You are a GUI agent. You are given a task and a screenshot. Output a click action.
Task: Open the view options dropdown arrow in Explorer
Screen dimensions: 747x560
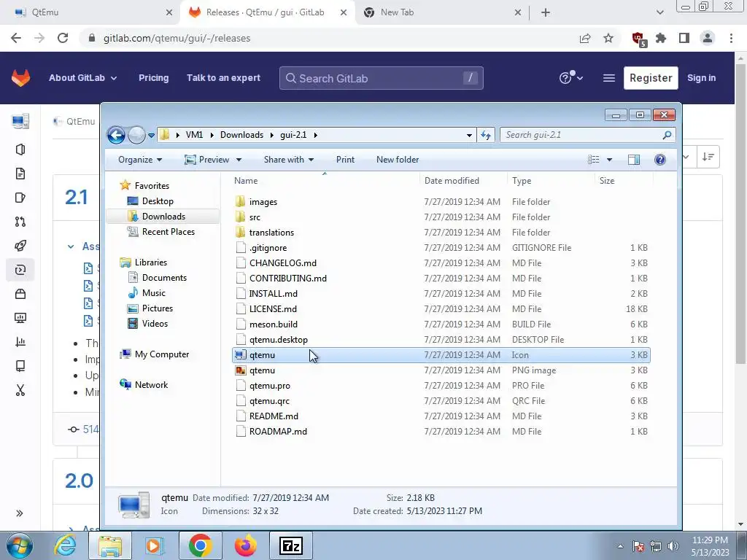click(x=609, y=160)
